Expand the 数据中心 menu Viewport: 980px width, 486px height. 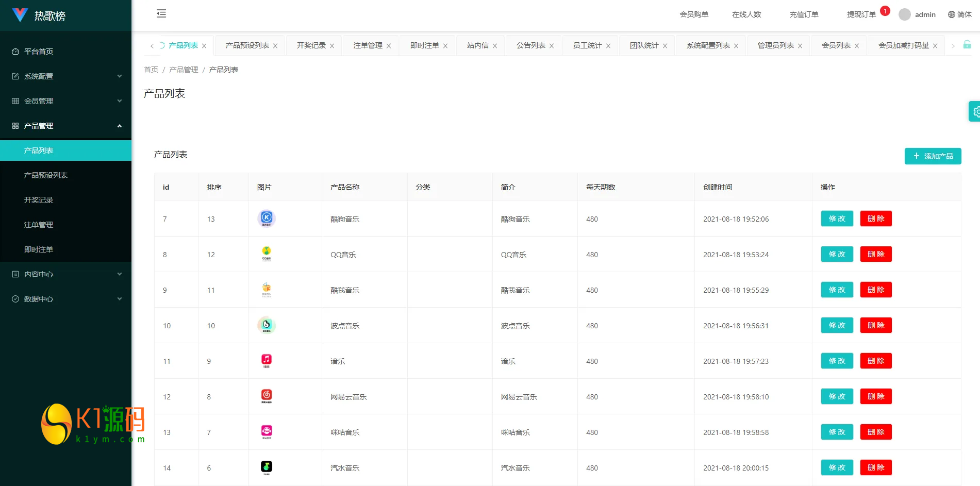pos(65,299)
